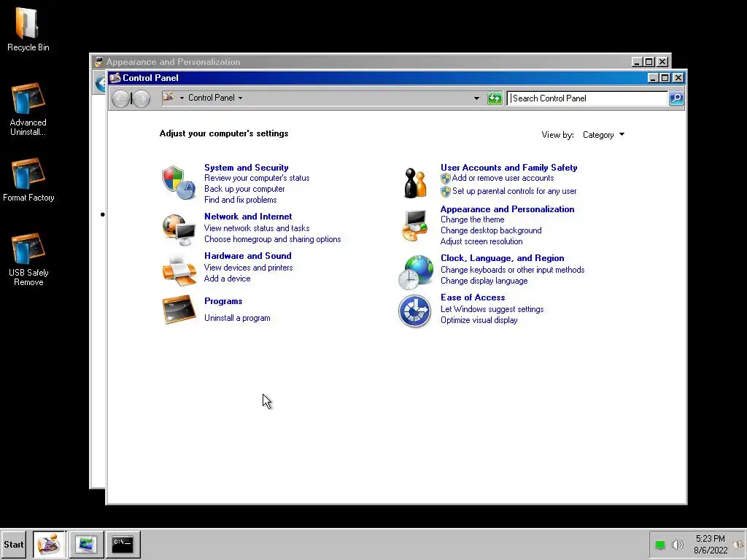This screenshot has width=747, height=560.
Task: Click Add or remove user accounts
Action: coord(503,178)
